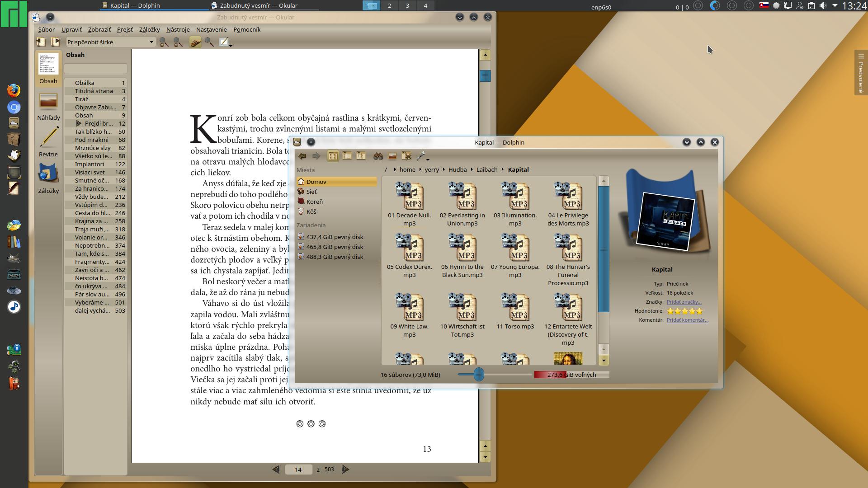
Task: Click the zoom out magnifier in Okular toolbar
Action: click(x=164, y=42)
